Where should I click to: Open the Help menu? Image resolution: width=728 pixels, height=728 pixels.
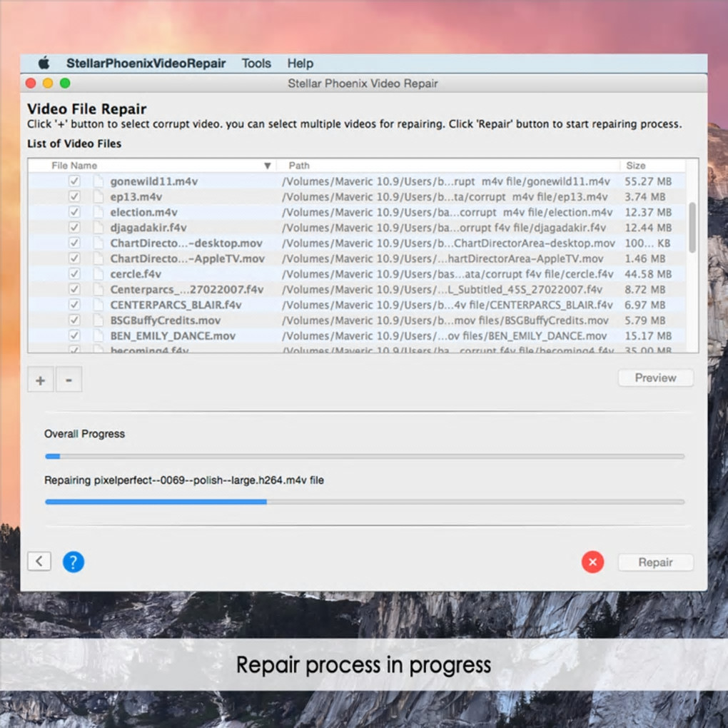[300, 63]
